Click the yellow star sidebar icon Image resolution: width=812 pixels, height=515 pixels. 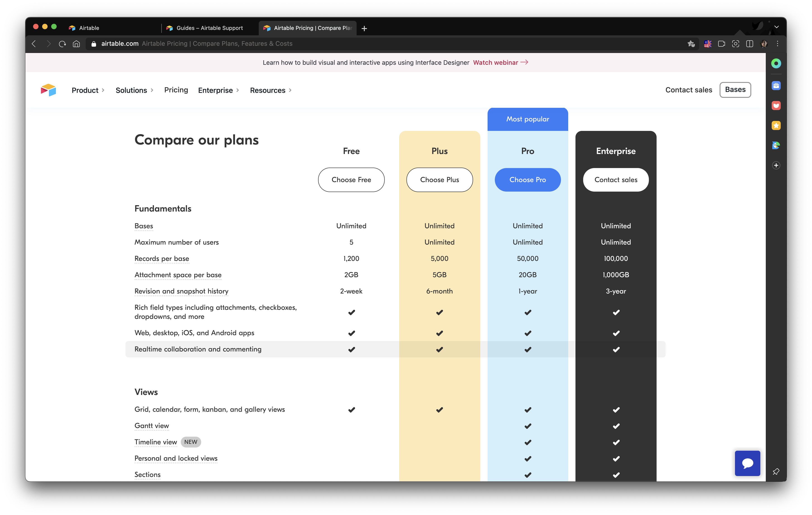point(776,125)
